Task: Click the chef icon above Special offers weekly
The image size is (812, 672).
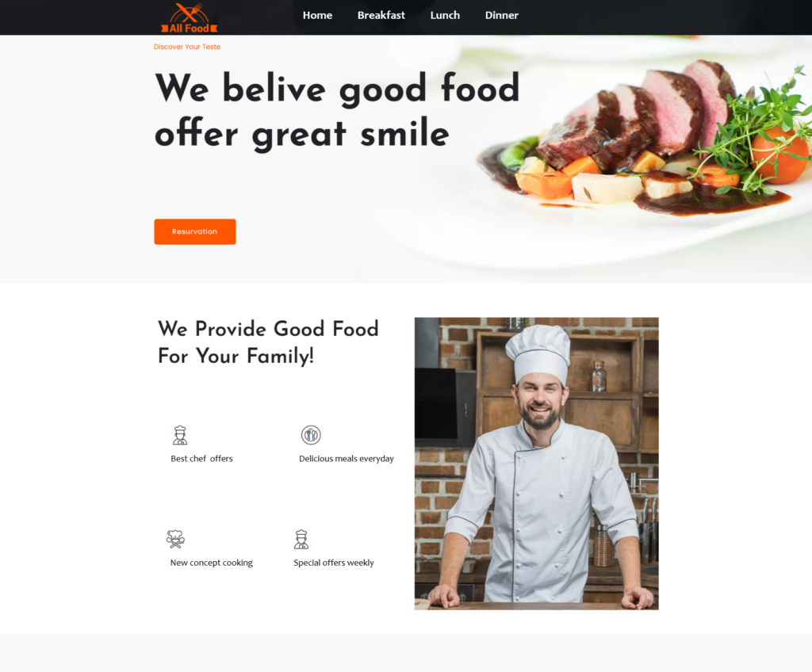Action: coord(301,540)
